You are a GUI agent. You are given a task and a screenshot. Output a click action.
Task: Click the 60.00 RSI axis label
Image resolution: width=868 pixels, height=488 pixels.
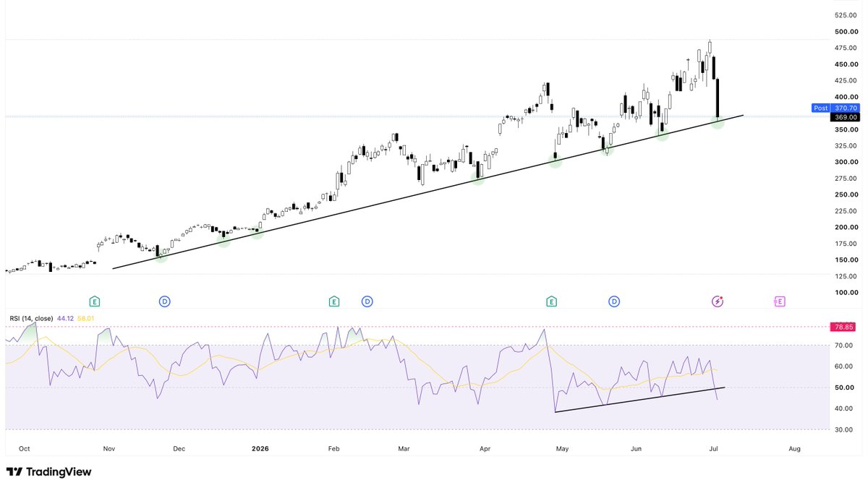tap(843, 367)
